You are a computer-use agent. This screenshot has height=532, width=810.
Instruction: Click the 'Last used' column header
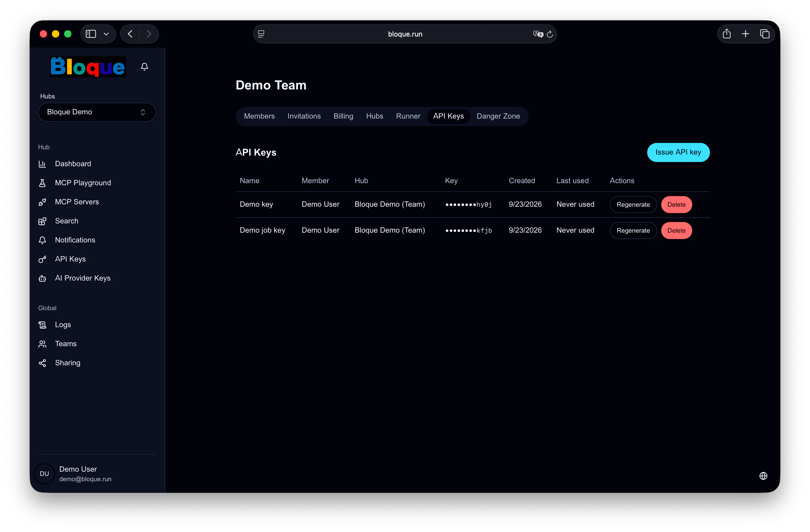tap(573, 181)
